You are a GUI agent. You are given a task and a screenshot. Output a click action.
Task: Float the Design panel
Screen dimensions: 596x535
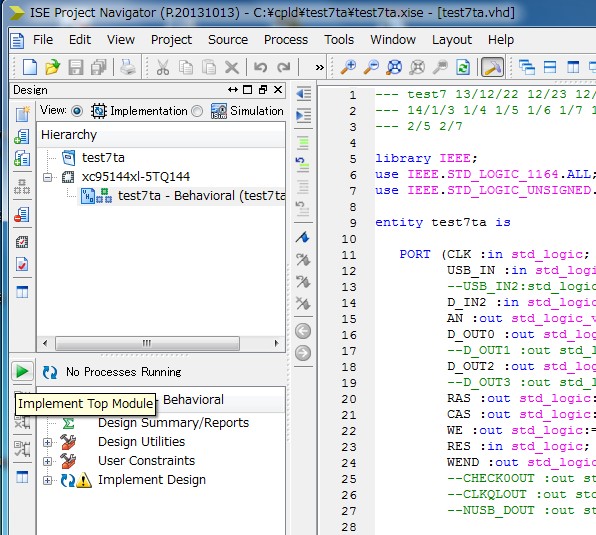point(263,90)
